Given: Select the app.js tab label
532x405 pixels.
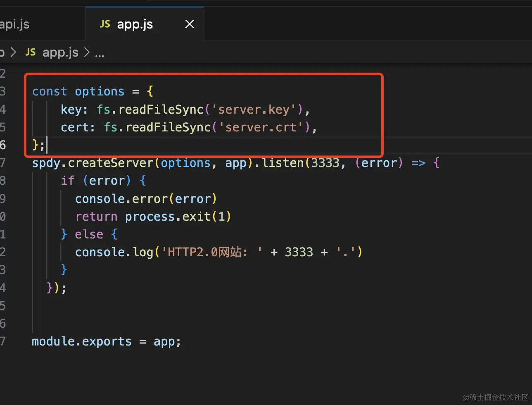Looking at the screenshot, I should click(x=135, y=24).
